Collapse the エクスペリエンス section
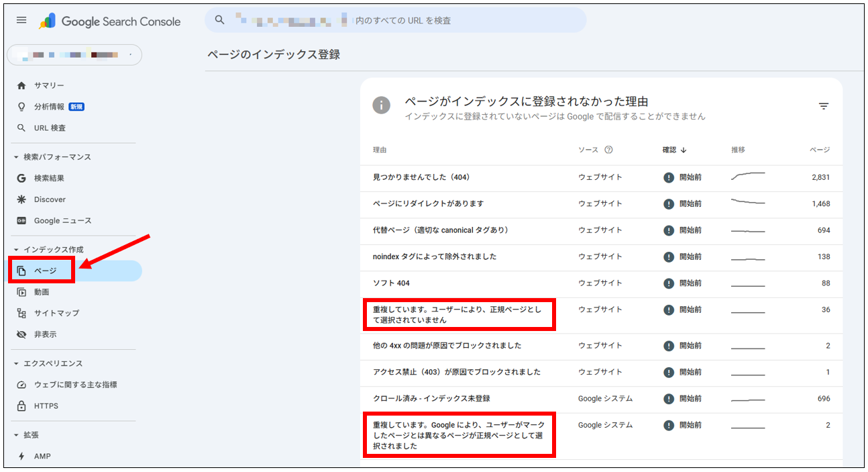868x472 pixels. tap(17, 364)
